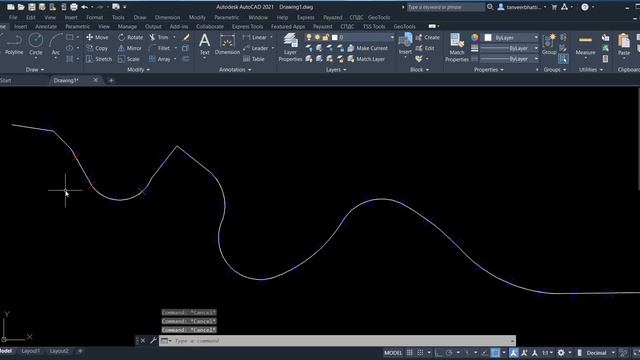Expand the Layers panel
The width and height of the screenshot is (640, 360).
(336, 70)
